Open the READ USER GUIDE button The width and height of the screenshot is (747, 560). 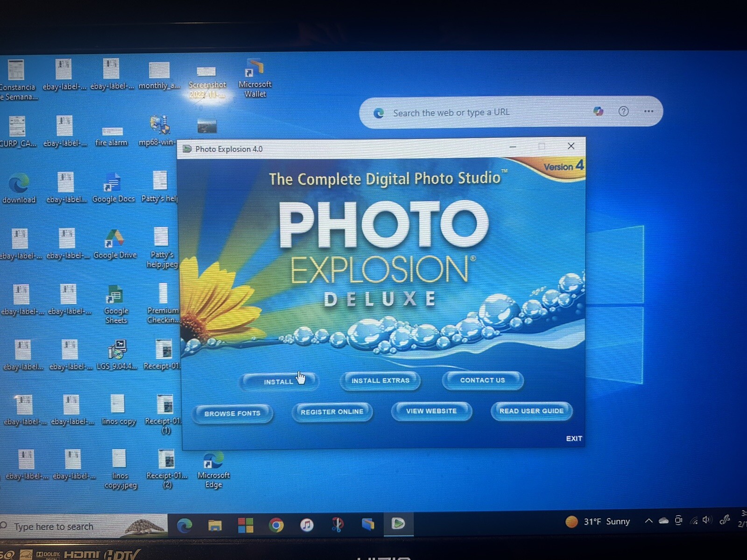[x=531, y=411]
